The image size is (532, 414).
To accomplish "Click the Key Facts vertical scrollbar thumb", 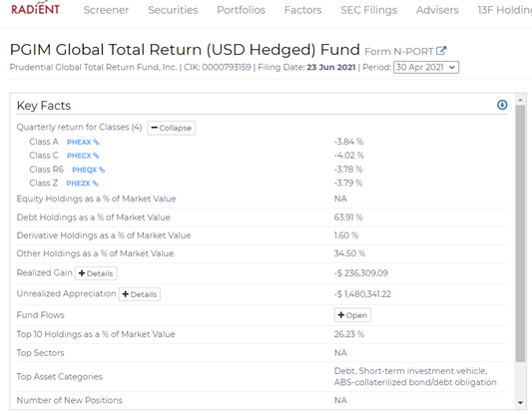I will tap(520, 233).
